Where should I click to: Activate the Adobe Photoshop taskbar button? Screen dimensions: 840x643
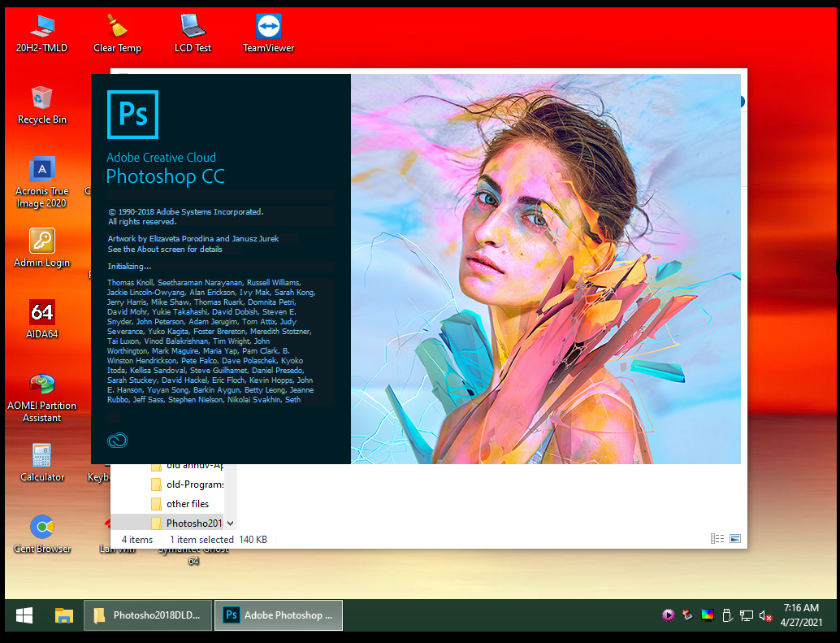(x=279, y=615)
